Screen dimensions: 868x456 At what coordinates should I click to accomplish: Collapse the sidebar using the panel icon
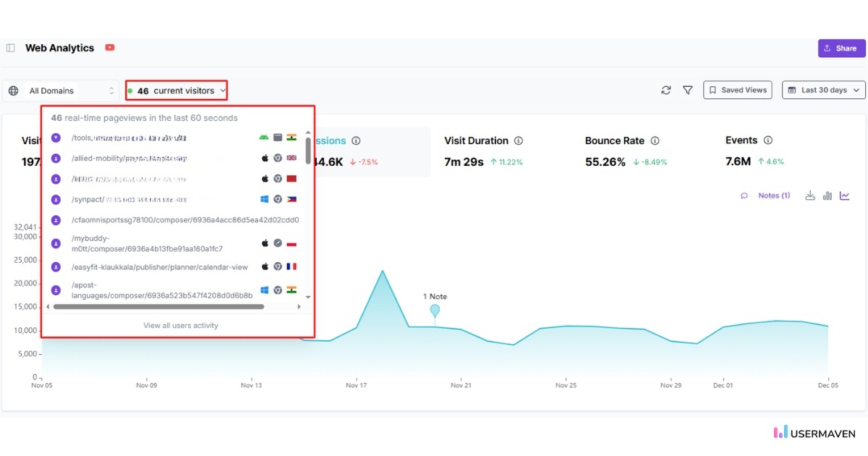pos(9,47)
